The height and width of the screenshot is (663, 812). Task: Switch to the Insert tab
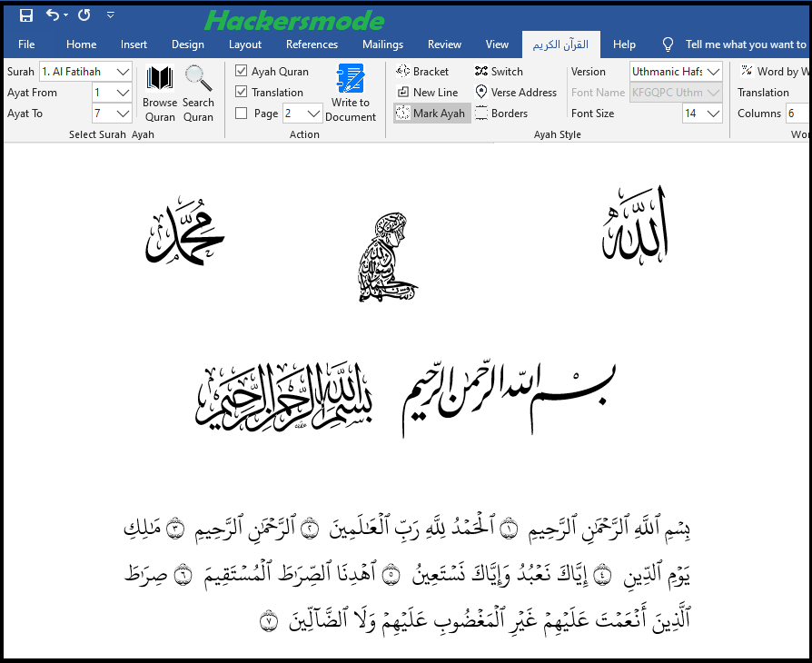(134, 45)
